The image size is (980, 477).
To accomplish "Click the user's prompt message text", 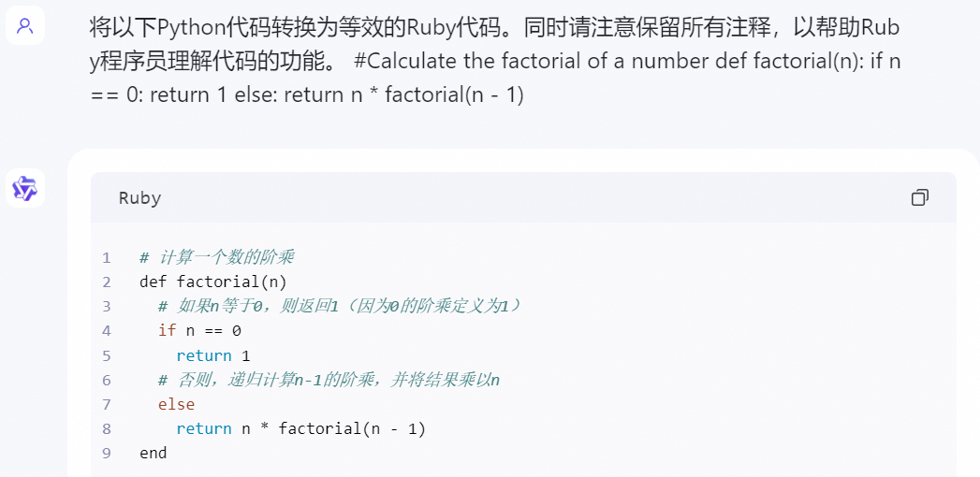I will click(487, 61).
